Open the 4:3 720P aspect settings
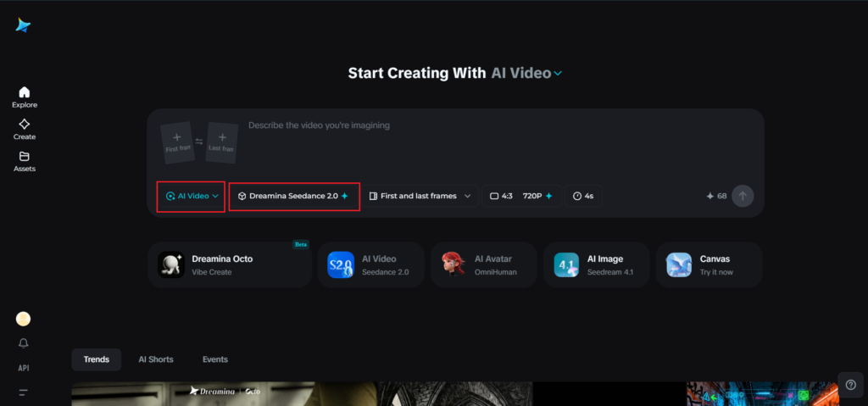This screenshot has height=406, width=868. click(521, 196)
